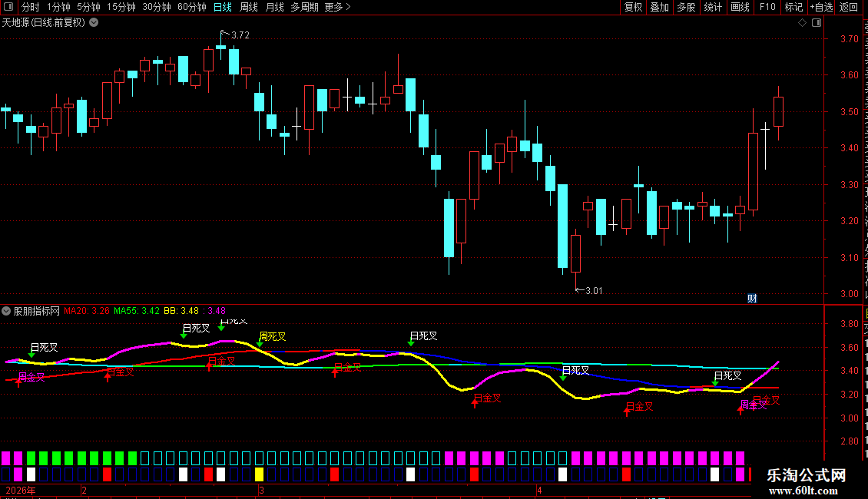Viewport: 868px width, 499px height.
Task: Click the 3.00 main chart price axis label
Action: tap(849, 294)
